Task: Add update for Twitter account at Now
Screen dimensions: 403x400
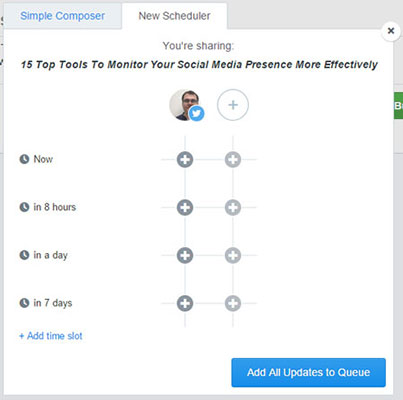Action: click(185, 159)
